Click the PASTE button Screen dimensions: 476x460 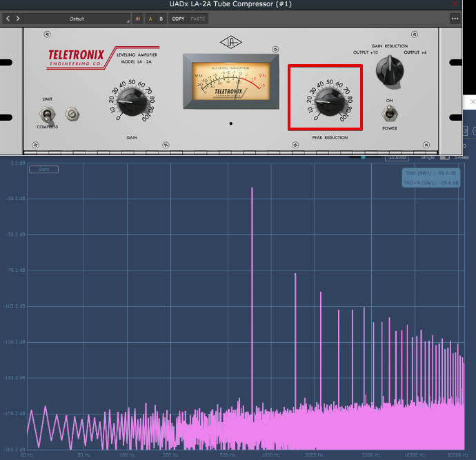[x=198, y=19]
